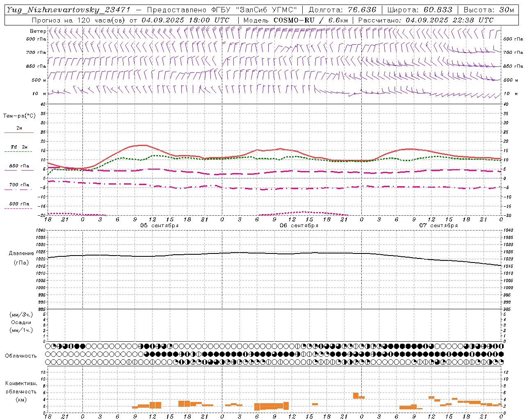Click the (мм/1ч.) precipitation unit label
The image size is (525, 420).
pos(21,330)
